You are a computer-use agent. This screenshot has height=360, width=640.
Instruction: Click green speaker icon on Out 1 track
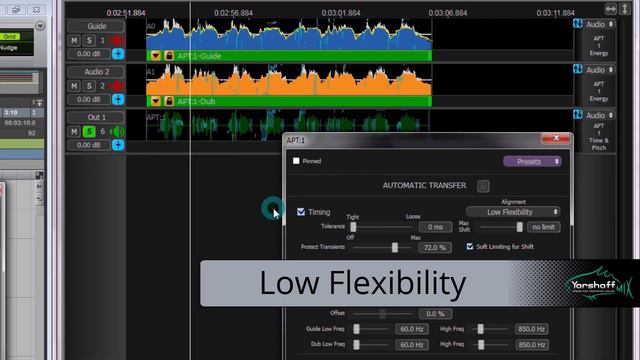click(x=118, y=131)
